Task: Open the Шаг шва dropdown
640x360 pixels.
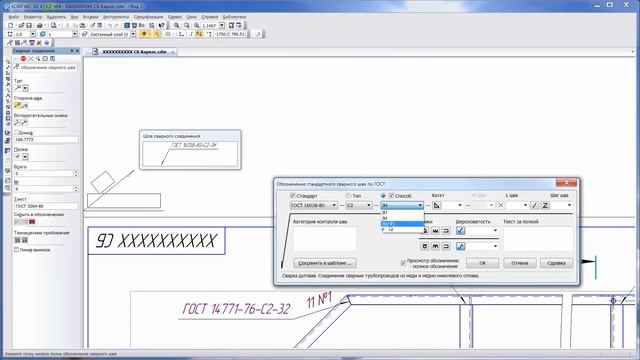Action: (569, 205)
